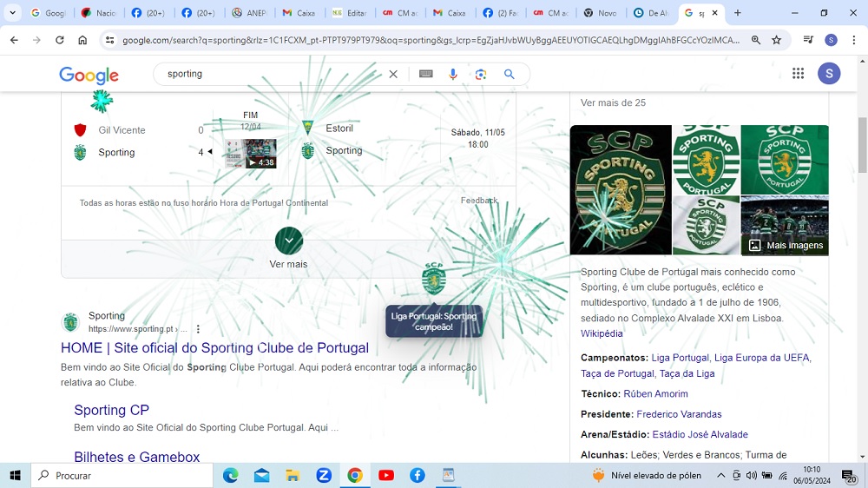The height and width of the screenshot is (488, 868).
Task: Go back to the previous page
Action: 14,40
